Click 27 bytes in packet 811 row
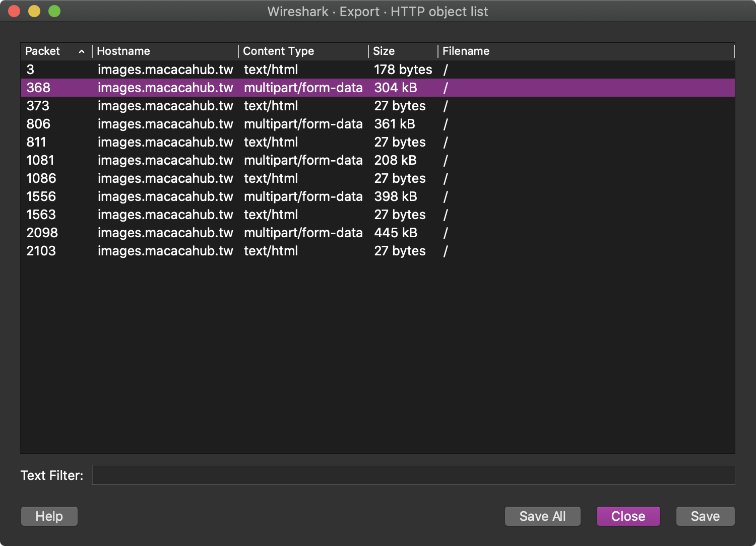This screenshot has height=546, width=756. coord(400,142)
